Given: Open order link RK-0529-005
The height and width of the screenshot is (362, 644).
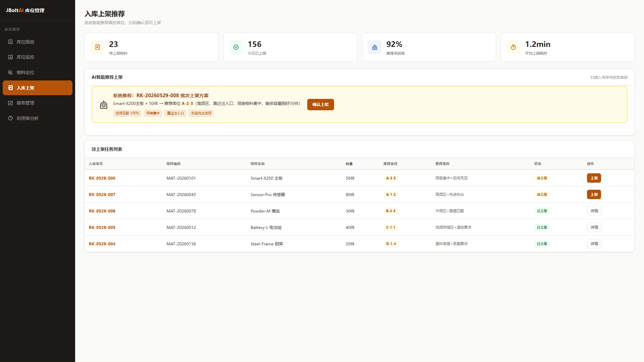Looking at the screenshot, I should 102,228.
